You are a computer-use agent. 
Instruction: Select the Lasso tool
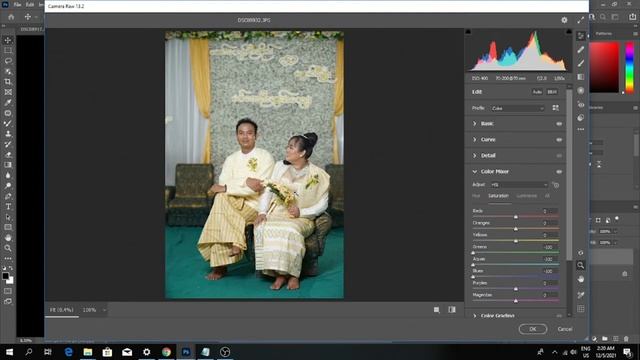coord(8,61)
